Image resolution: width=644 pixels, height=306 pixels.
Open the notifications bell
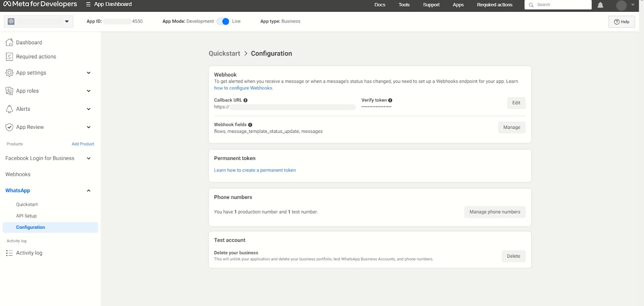pos(601,5)
